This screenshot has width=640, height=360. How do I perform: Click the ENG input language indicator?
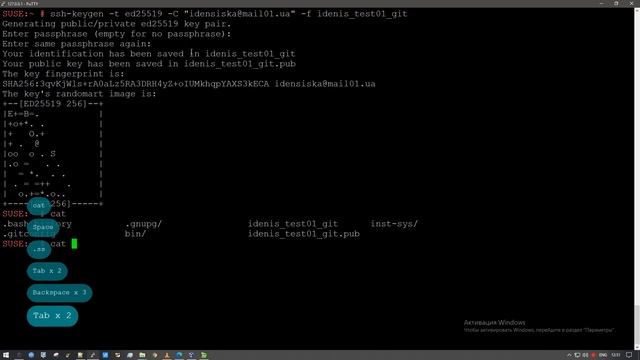pyautogui.click(x=603, y=356)
